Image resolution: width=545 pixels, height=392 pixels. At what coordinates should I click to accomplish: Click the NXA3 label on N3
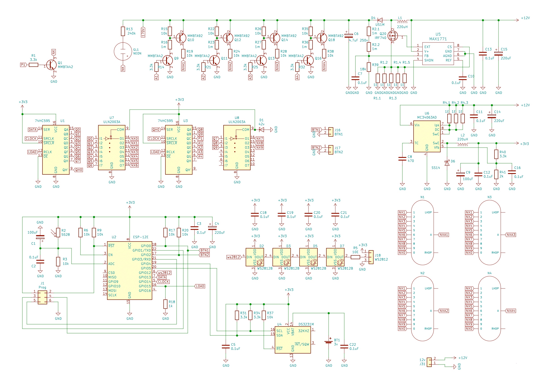[511, 235]
